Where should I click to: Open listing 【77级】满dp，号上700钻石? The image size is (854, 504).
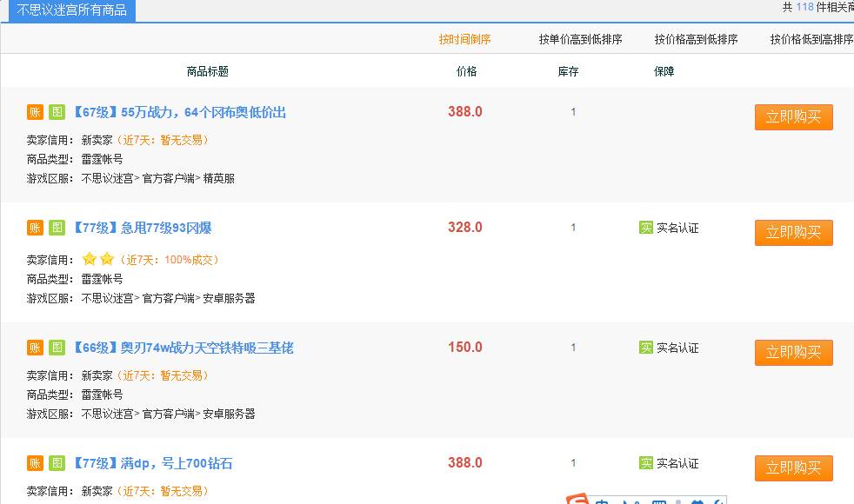pyautogui.click(x=152, y=464)
